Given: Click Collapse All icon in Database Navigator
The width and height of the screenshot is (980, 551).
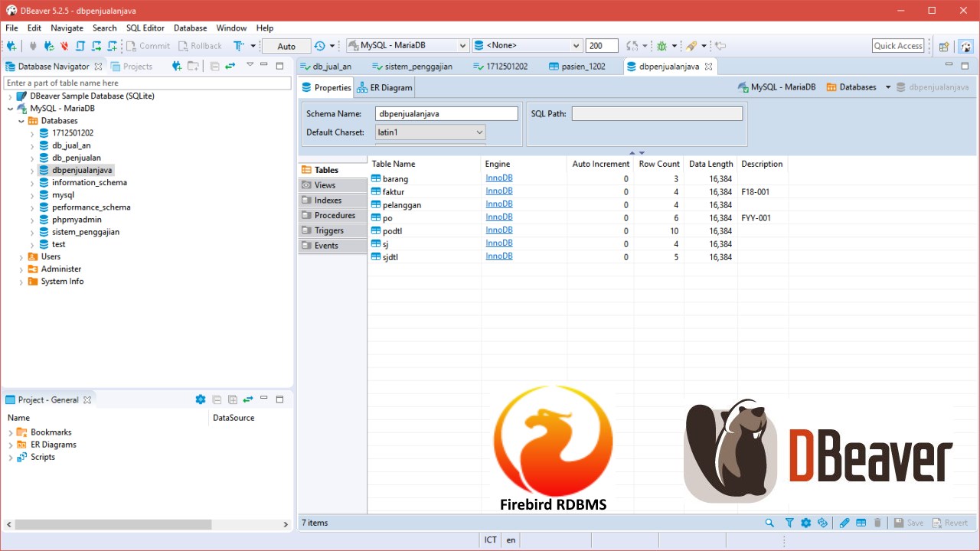Looking at the screenshot, I should [214, 67].
